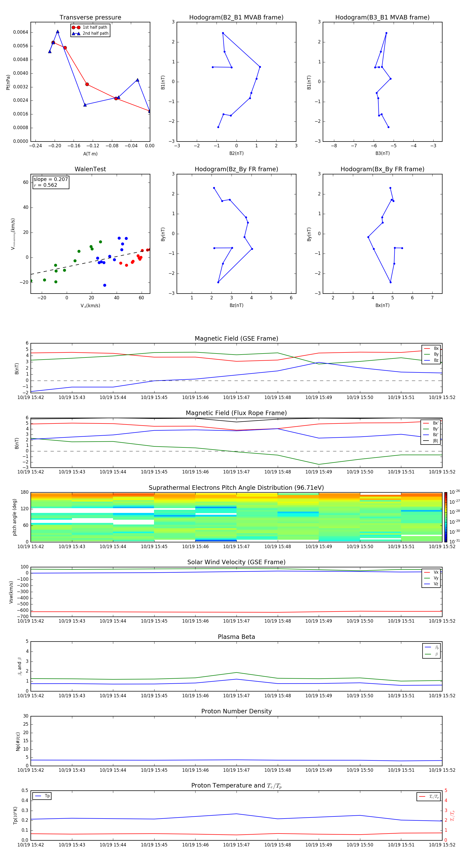The image size is (473, 868).
Task: Click the 'Vsw(km/s)' y-axis label
Action: (x=11, y=592)
